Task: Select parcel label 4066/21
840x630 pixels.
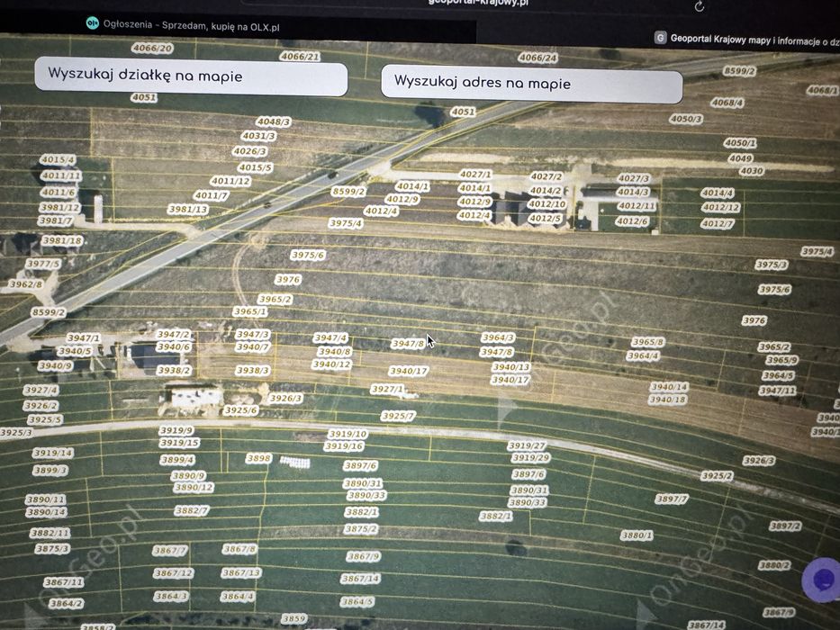Action: click(x=300, y=56)
